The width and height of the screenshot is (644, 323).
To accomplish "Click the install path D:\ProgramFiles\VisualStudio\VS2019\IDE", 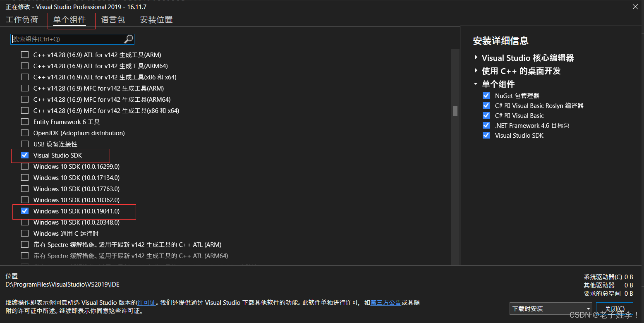I will 62,285.
